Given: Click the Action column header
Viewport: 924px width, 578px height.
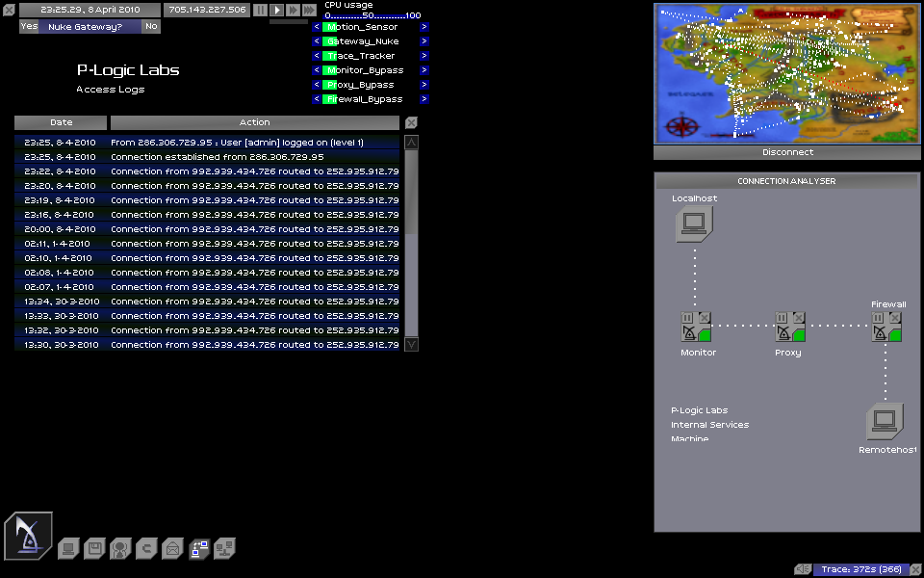Looking at the screenshot, I should [x=254, y=122].
